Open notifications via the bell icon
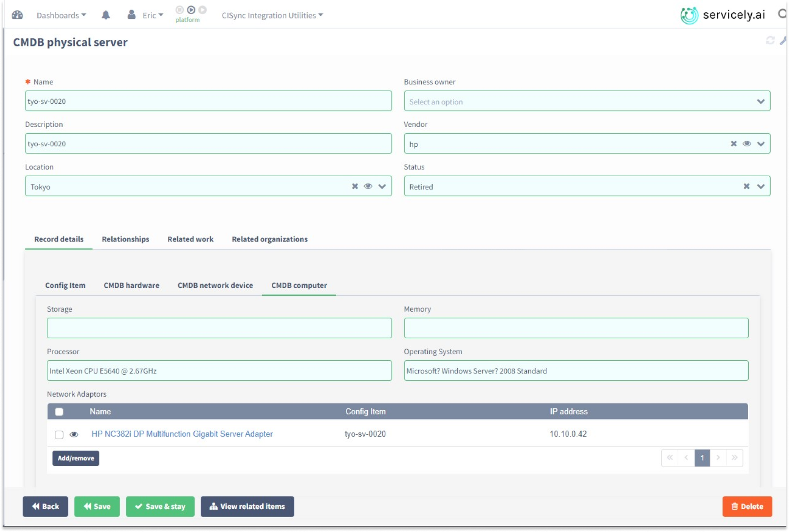Image resolution: width=789 pixels, height=532 pixels. (x=105, y=14)
